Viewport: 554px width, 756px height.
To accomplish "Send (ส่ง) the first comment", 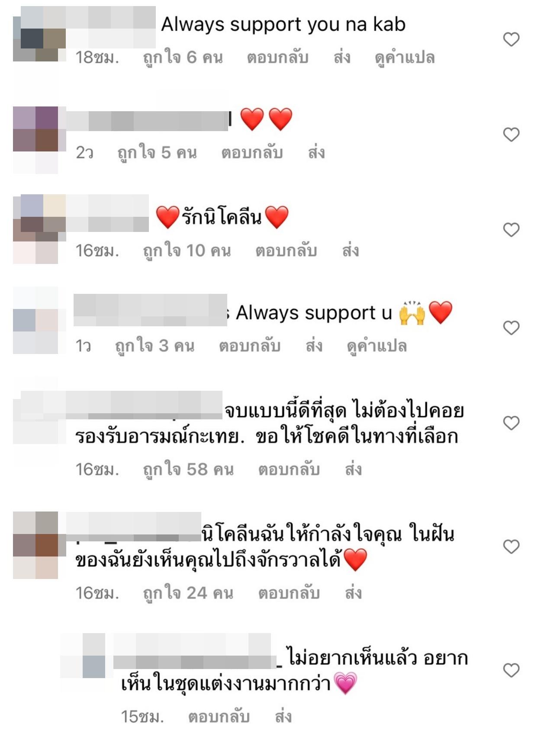I will tap(342, 57).
